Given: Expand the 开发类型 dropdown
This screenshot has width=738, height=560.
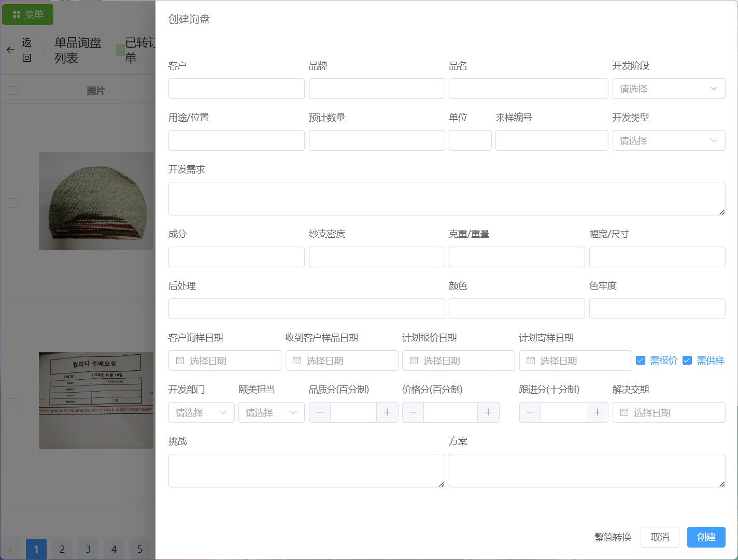Looking at the screenshot, I should pos(669,140).
